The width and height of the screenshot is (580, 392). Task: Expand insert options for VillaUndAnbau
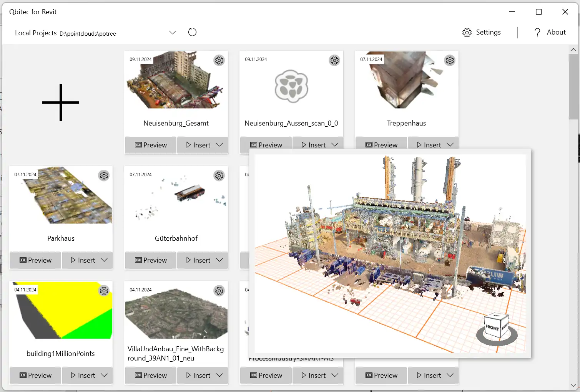pyautogui.click(x=219, y=375)
